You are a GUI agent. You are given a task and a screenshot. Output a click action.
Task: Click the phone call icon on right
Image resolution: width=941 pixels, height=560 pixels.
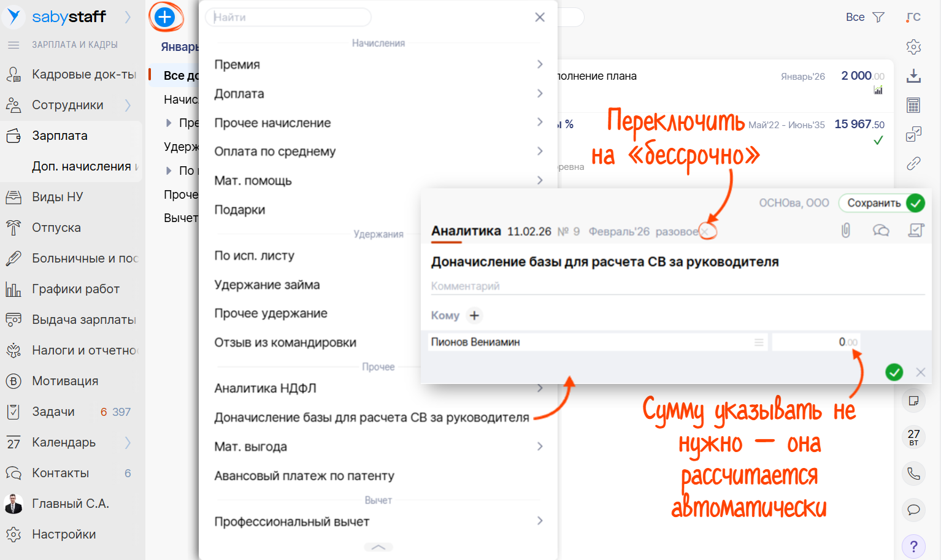pyautogui.click(x=913, y=474)
